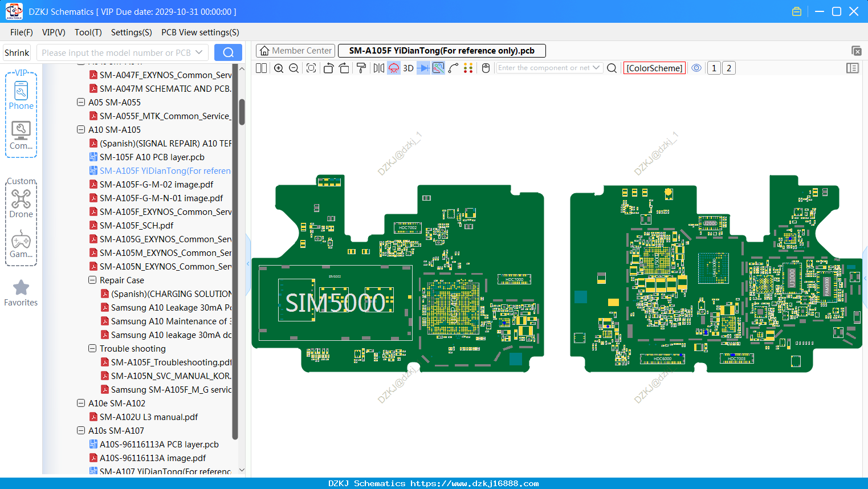Select the paint roller highlight tool
The width and height of the screenshot is (868, 489).
[x=361, y=68]
